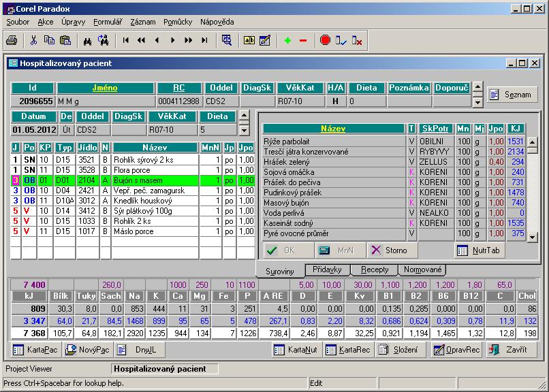Click the OpravRec button
549x392 pixels.
(456, 350)
